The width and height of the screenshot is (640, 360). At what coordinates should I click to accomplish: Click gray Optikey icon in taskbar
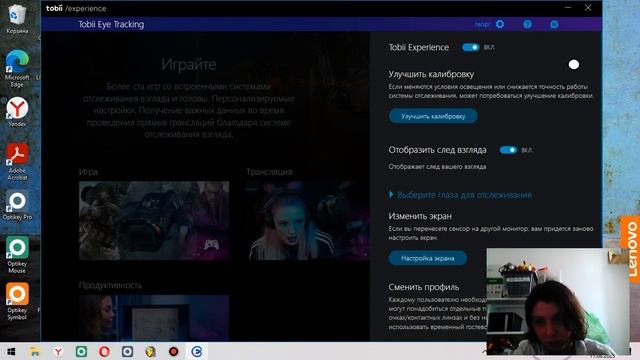127,351
